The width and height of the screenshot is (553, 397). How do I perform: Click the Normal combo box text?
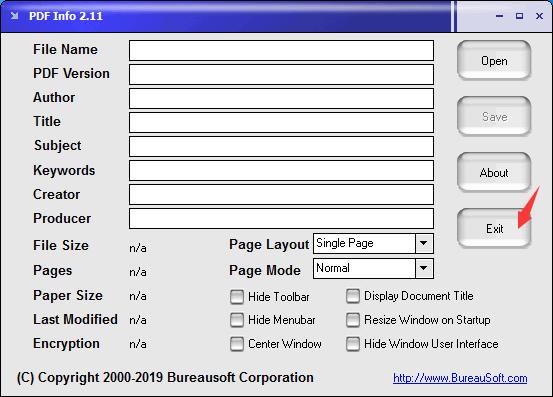click(x=333, y=268)
